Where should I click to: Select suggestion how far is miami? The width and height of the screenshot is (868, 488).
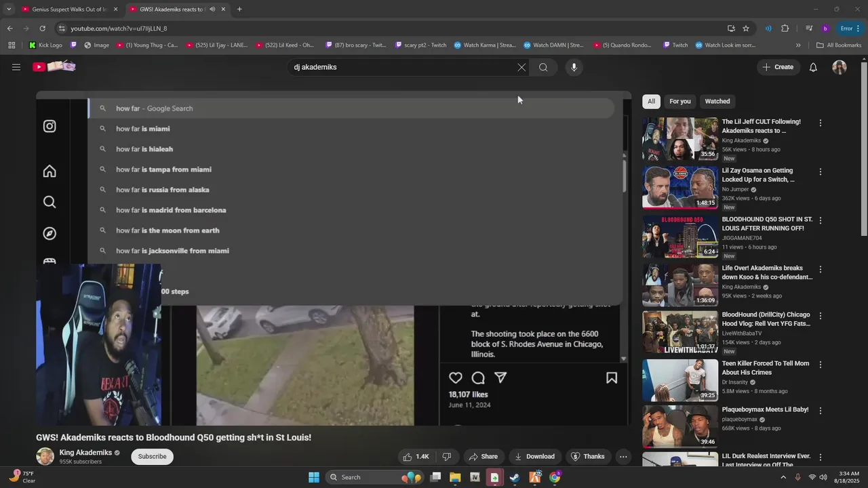tap(351, 129)
